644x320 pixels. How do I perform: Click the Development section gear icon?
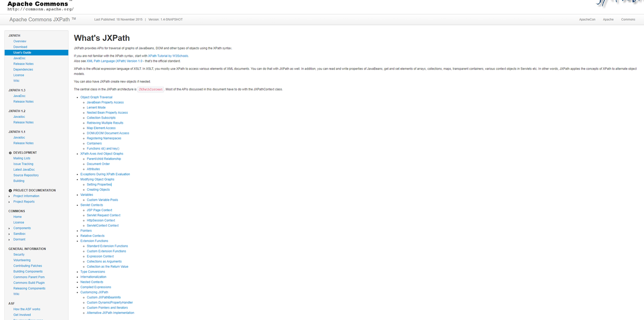pyautogui.click(x=10, y=152)
